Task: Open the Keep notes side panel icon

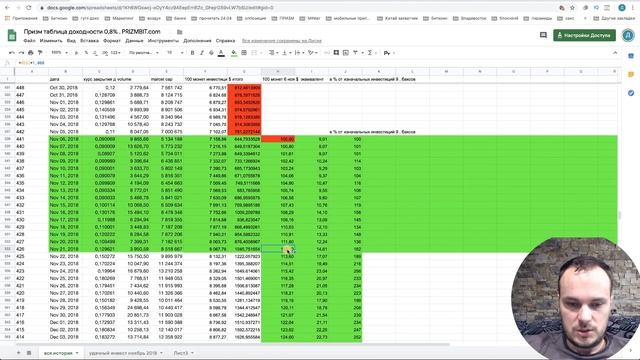Action: tap(631, 74)
